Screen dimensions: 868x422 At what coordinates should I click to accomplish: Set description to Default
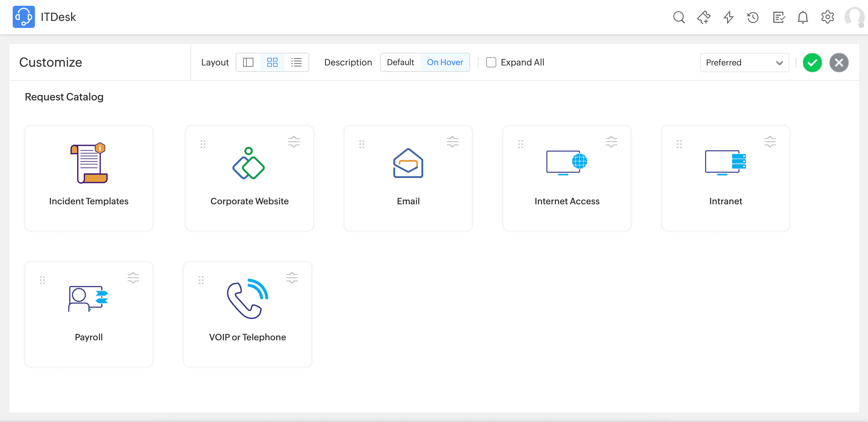click(400, 62)
